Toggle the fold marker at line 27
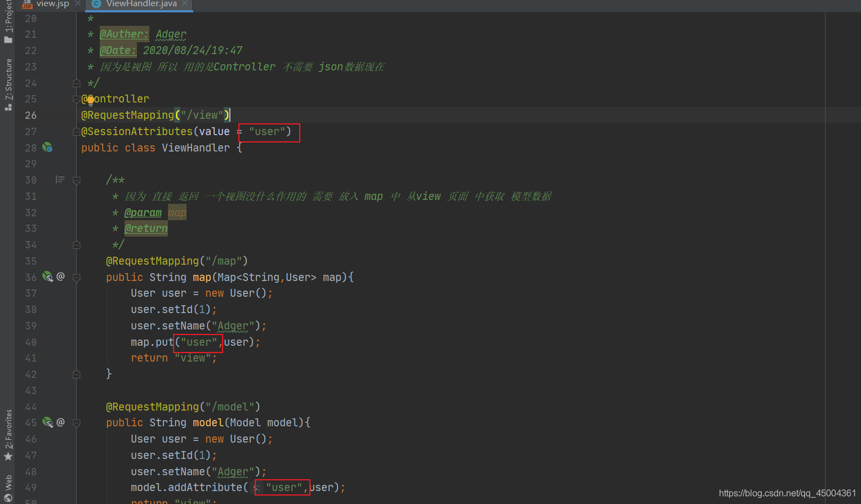 pos(77,132)
